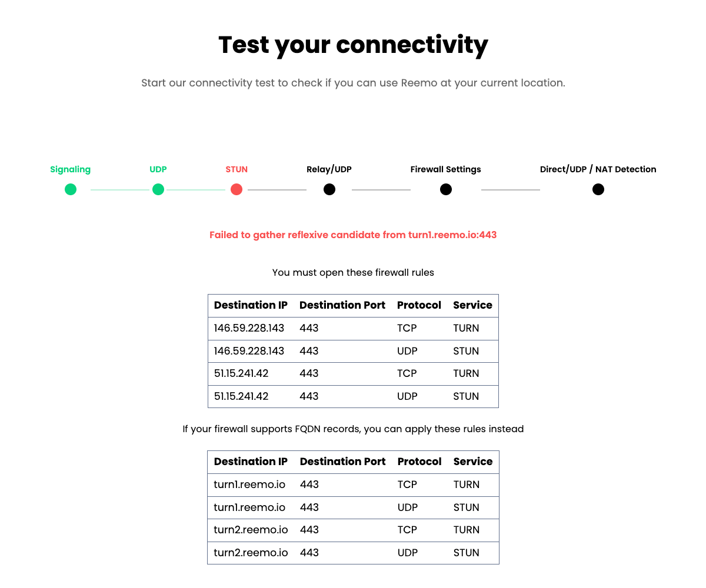Select the red STUN step label

[x=237, y=169]
